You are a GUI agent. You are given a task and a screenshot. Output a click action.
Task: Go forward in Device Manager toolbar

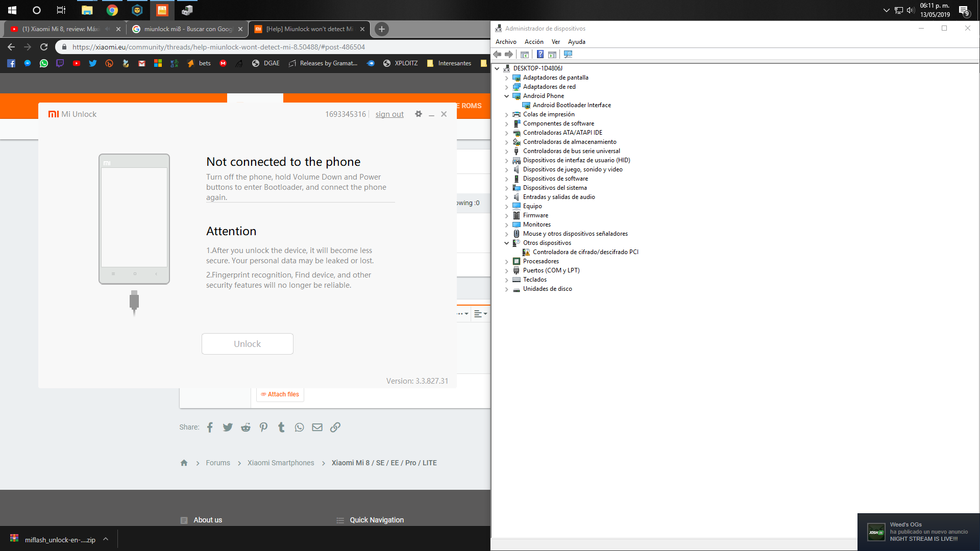pos(509,55)
